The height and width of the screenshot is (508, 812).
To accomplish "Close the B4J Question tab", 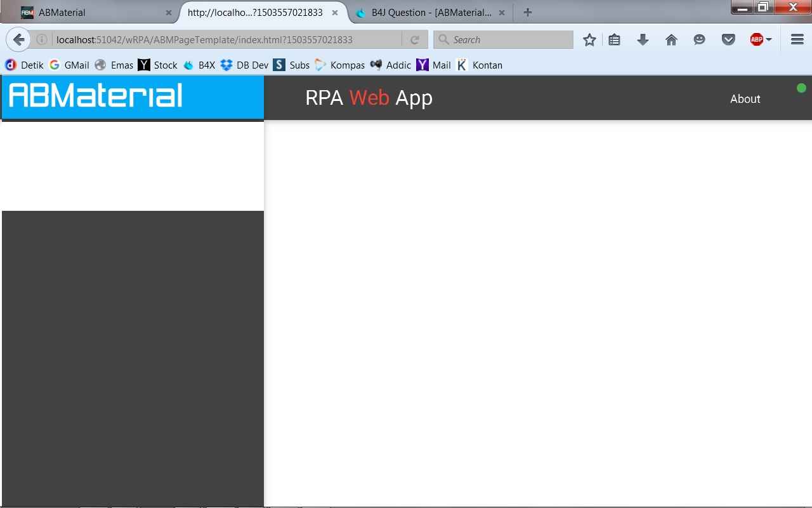I will (502, 13).
